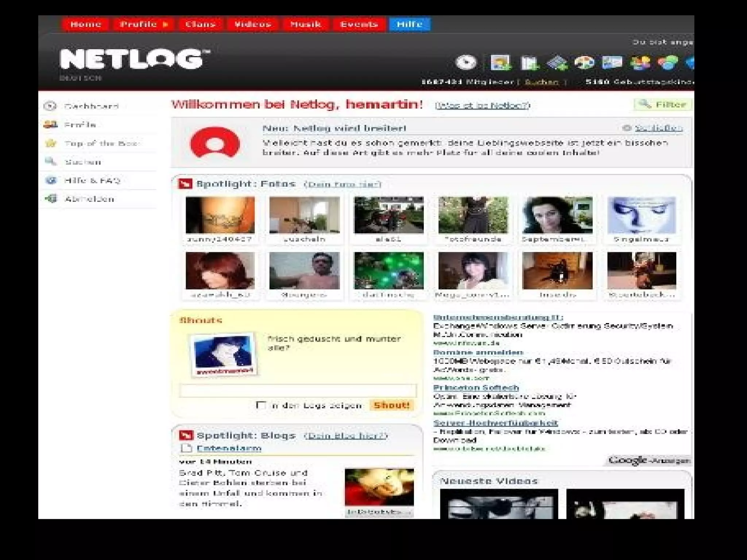Click Abmelden logout in sidebar
The image size is (747, 560).
point(89,199)
